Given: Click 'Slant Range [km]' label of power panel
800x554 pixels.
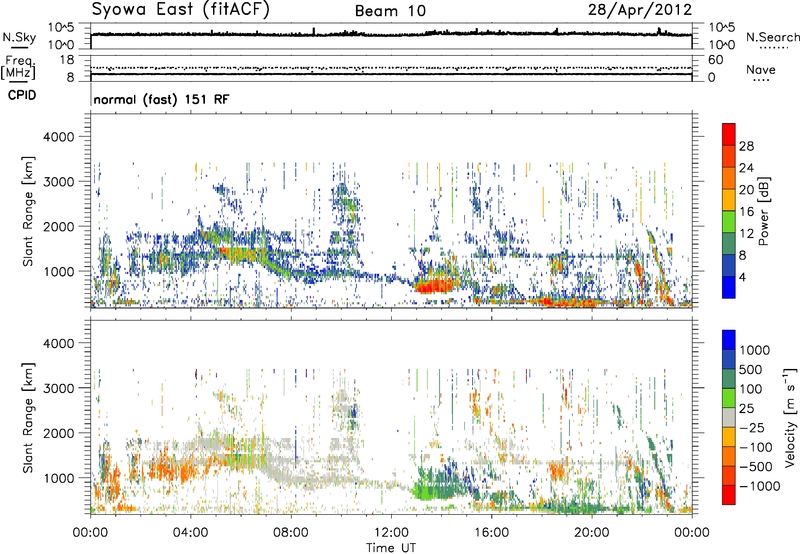Looking at the screenshot, I should [28, 211].
